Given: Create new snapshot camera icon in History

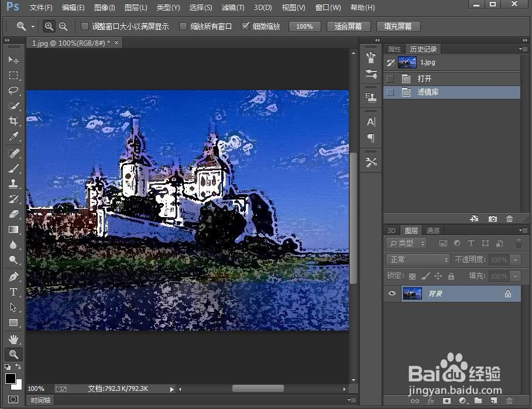Looking at the screenshot, I should pos(493,219).
